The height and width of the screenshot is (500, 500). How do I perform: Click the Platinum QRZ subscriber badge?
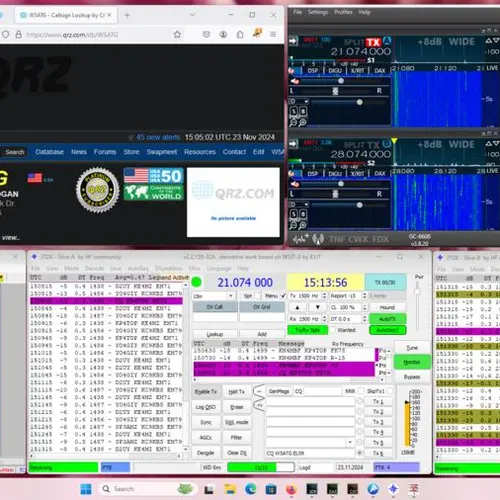[97, 190]
